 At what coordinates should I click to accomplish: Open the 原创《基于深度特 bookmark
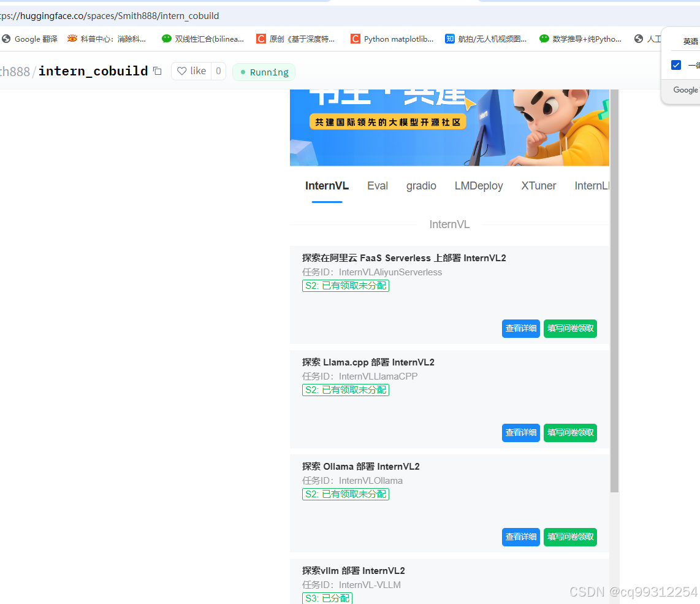coord(295,39)
